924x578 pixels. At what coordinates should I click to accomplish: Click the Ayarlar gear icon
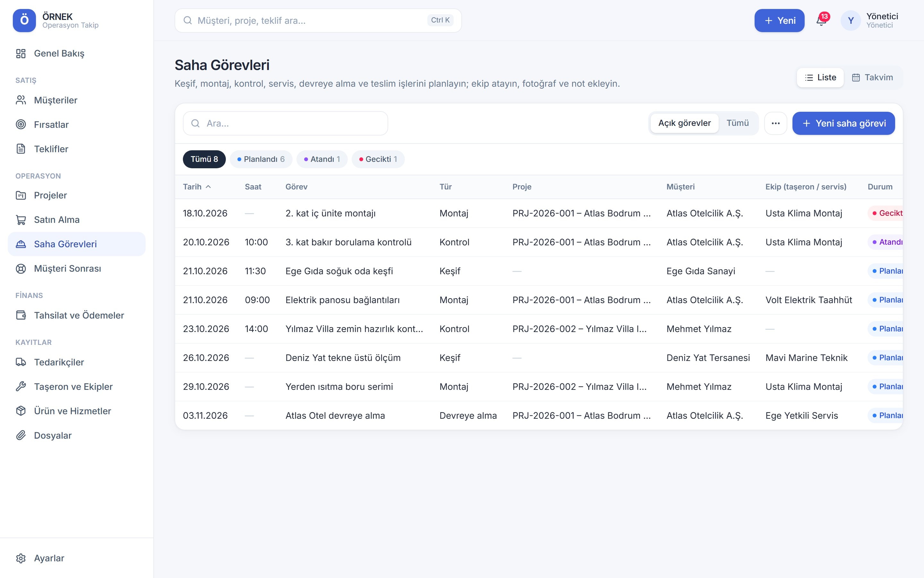(x=21, y=558)
